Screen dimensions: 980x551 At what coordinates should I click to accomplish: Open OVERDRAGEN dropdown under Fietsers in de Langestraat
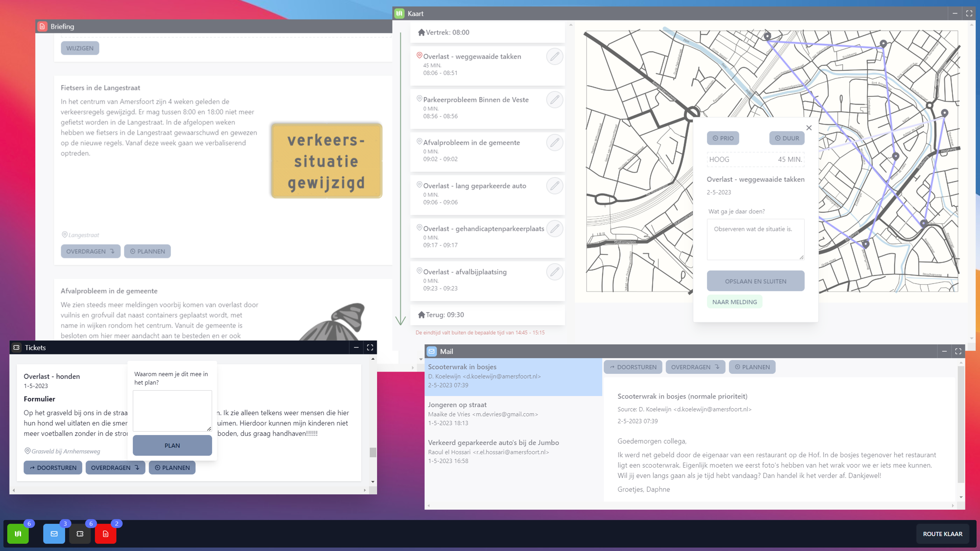coord(90,251)
